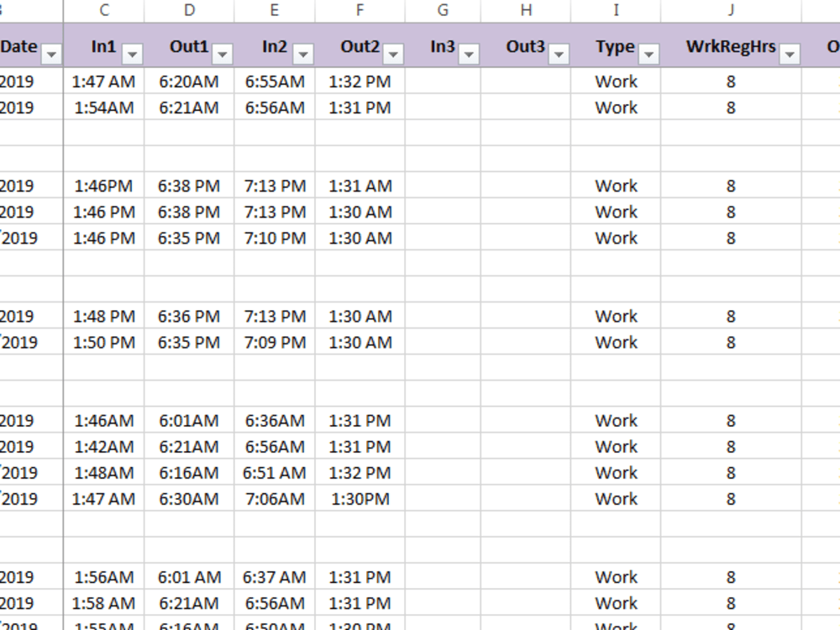Select the Work cell in the 1:54AM row
840x630 pixels.
coord(616,108)
